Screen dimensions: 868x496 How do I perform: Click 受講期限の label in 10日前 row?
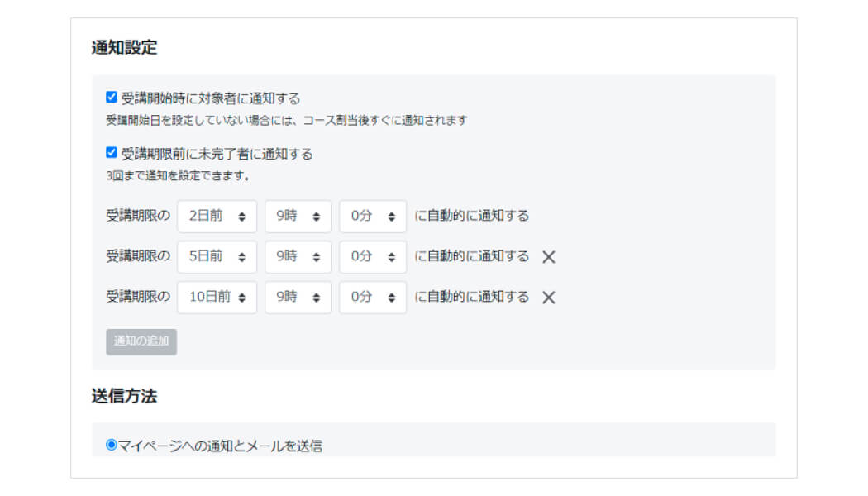tap(138, 297)
